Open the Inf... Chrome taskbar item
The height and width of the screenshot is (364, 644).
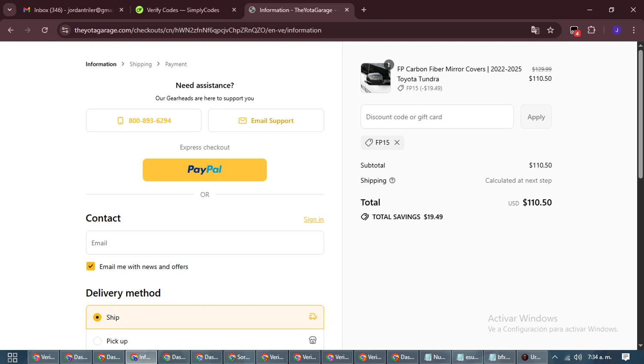click(x=141, y=357)
